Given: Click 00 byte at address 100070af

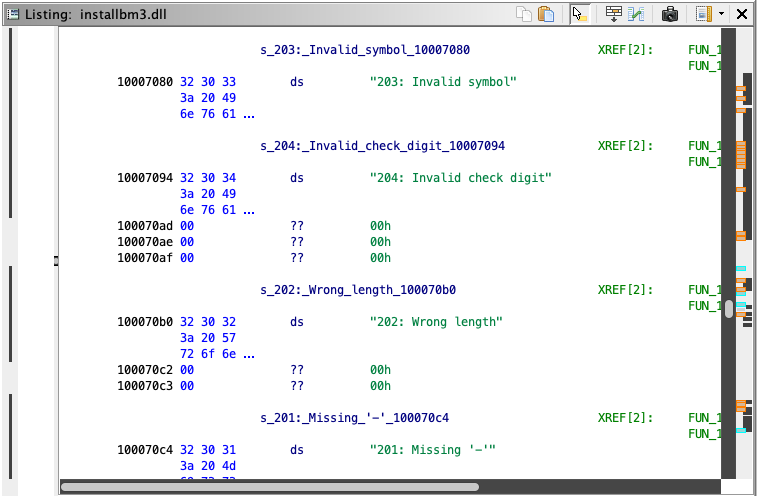Looking at the screenshot, I should coord(187,258).
